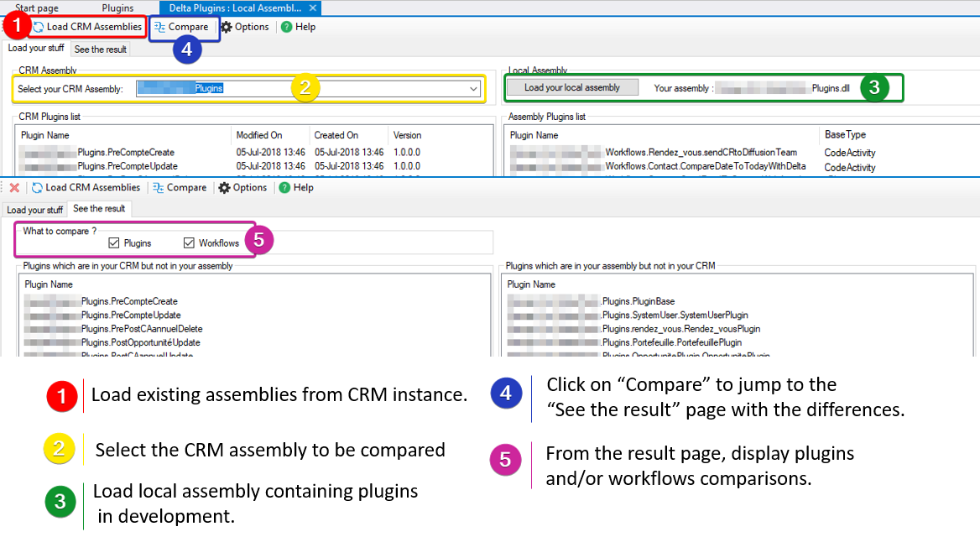This screenshot has width=980, height=537.
Task: Click the red X icon in lower toolbar
Action: coord(14,188)
